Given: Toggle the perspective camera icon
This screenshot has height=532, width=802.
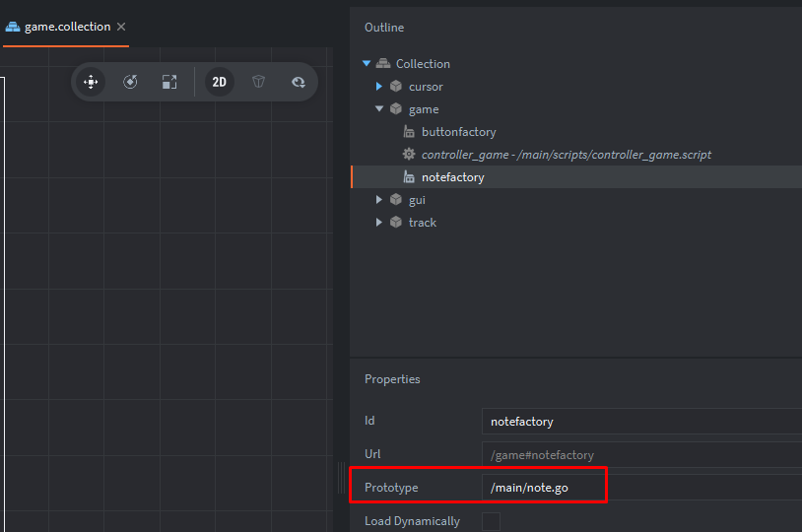Looking at the screenshot, I should tap(258, 82).
